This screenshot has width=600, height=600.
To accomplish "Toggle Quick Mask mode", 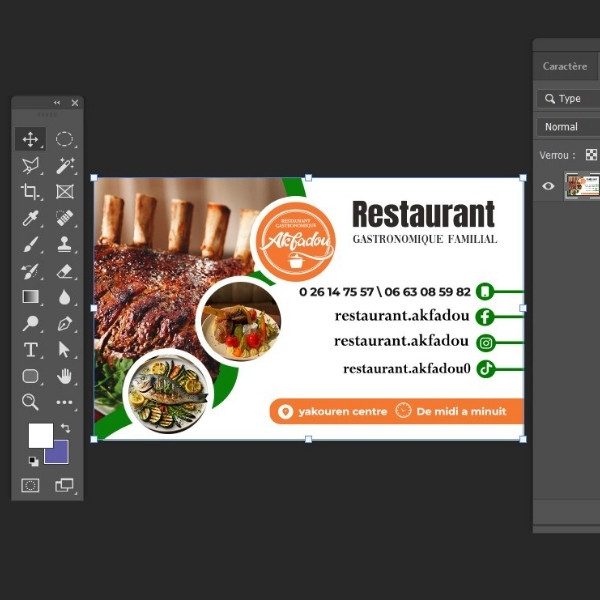I will (x=30, y=485).
